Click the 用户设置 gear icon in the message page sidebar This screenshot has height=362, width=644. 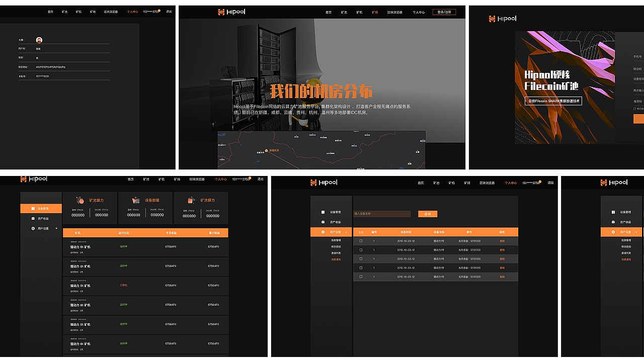324,232
